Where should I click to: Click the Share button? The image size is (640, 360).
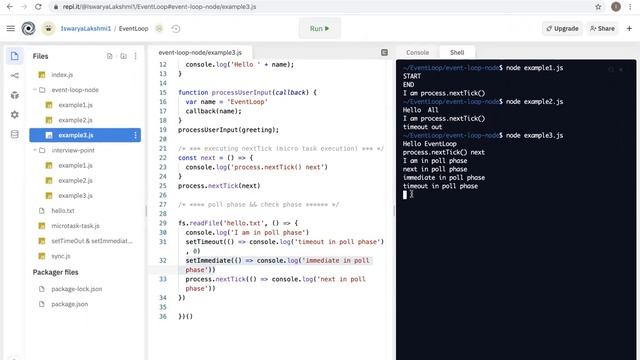(602, 29)
